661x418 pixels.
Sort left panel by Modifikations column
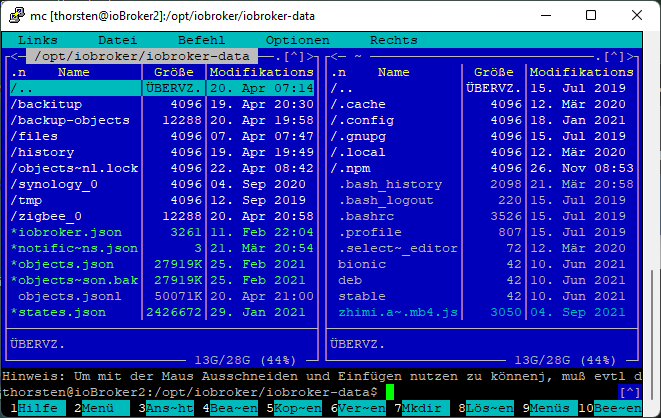coord(261,72)
